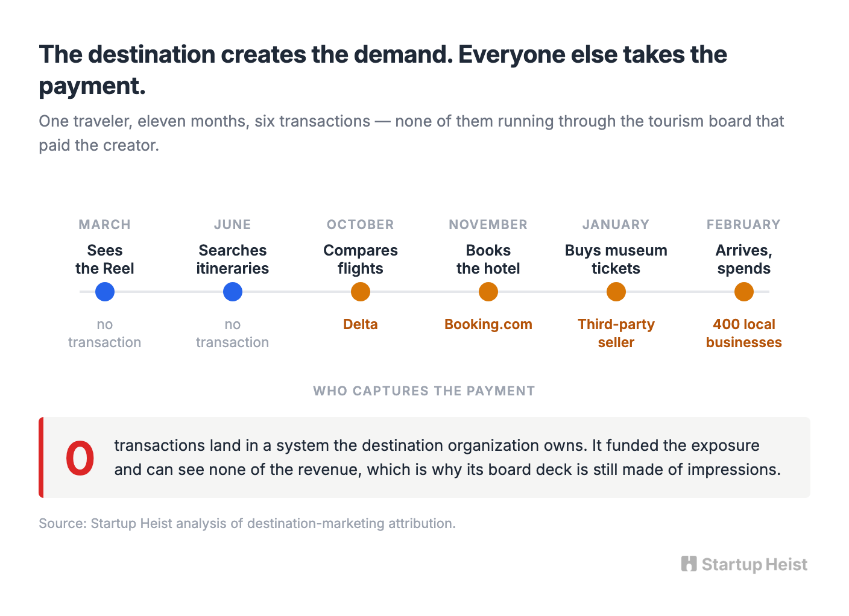Click the orange dot under Arrives, spends
The width and height of the screenshot is (849, 616).
(x=744, y=292)
